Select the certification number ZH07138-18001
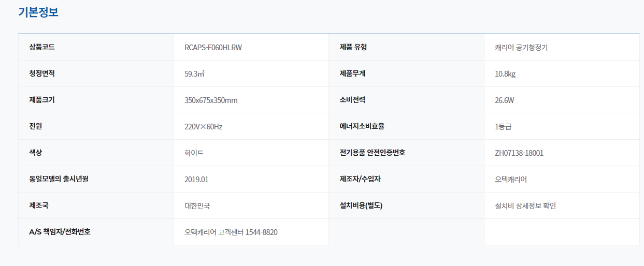The width and height of the screenshot is (644, 266). coord(519,153)
